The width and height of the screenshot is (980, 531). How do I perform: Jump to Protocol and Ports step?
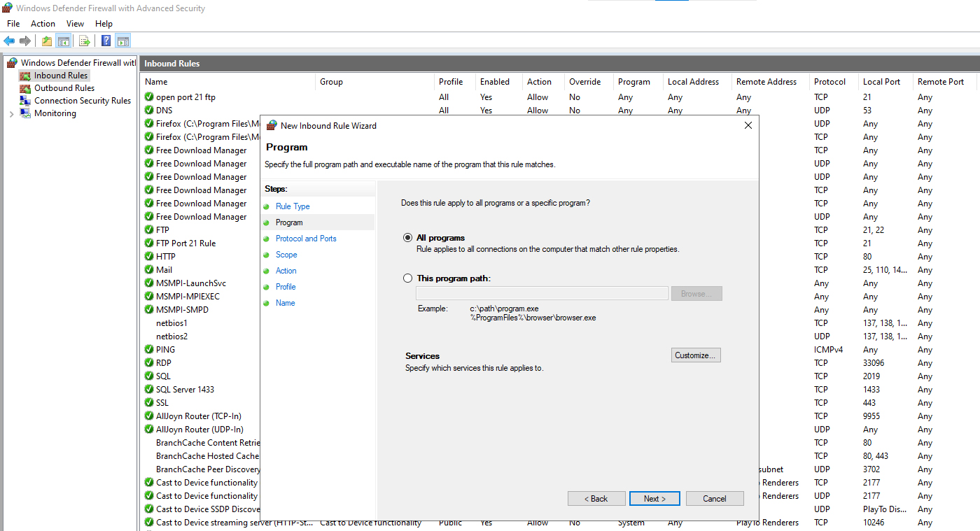pos(306,239)
